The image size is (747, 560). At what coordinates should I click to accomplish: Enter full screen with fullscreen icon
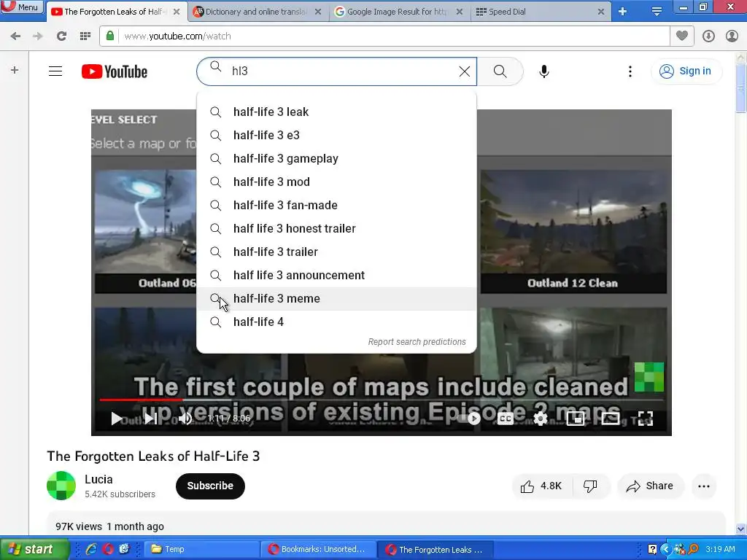pos(645,419)
